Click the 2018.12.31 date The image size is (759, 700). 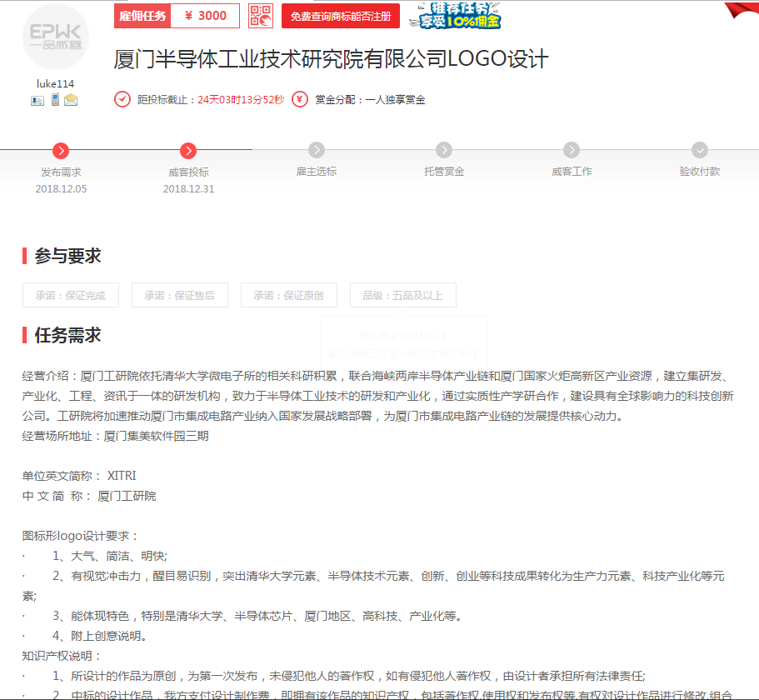188,189
